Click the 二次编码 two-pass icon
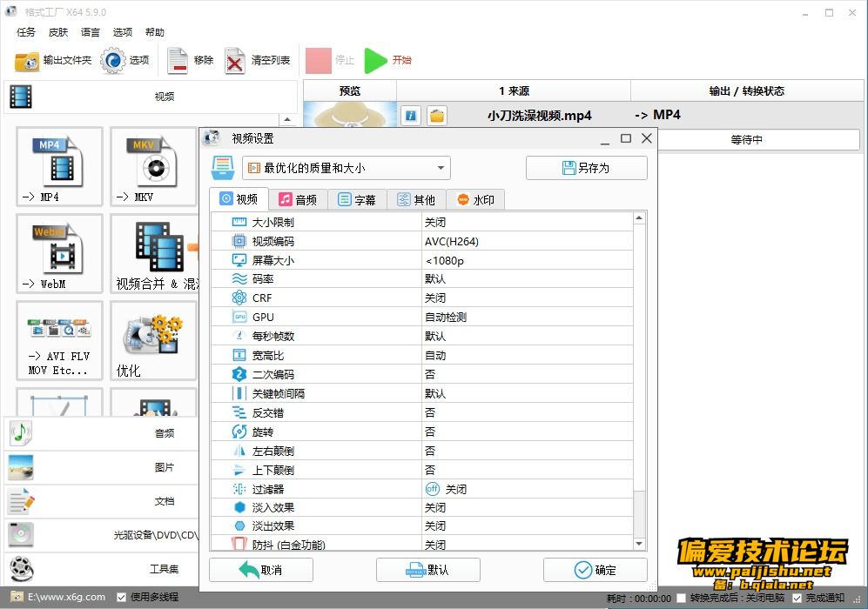This screenshot has height=609, width=868. click(239, 374)
